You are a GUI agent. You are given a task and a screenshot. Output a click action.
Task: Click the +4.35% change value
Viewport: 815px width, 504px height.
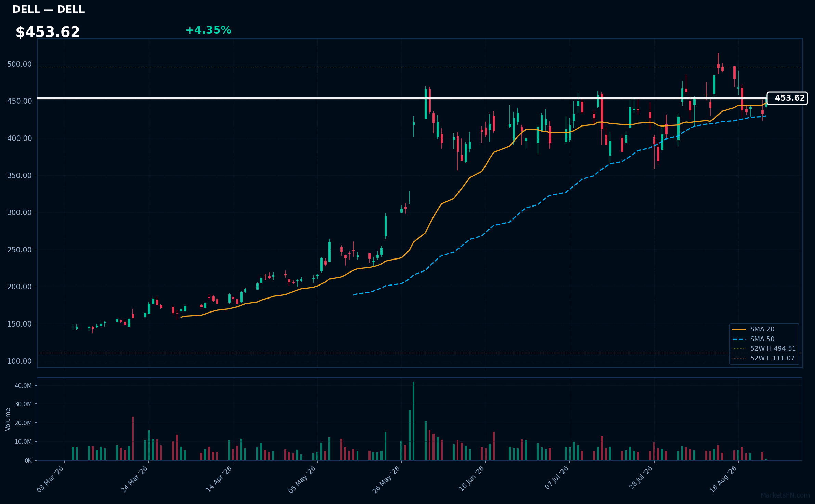point(208,30)
